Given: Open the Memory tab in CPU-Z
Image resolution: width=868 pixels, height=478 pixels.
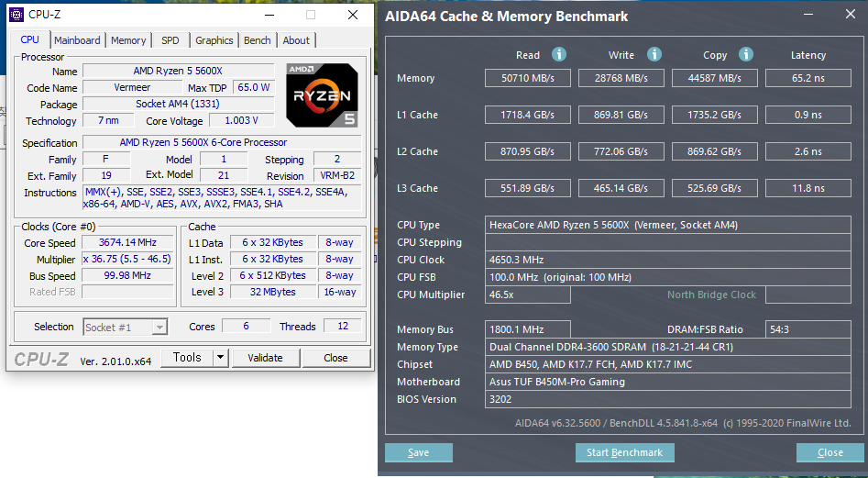Looking at the screenshot, I should pyautogui.click(x=128, y=40).
